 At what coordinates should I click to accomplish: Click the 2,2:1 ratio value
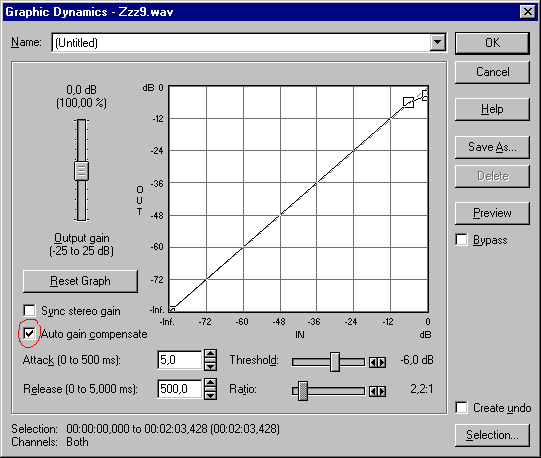pyautogui.click(x=422, y=389)
